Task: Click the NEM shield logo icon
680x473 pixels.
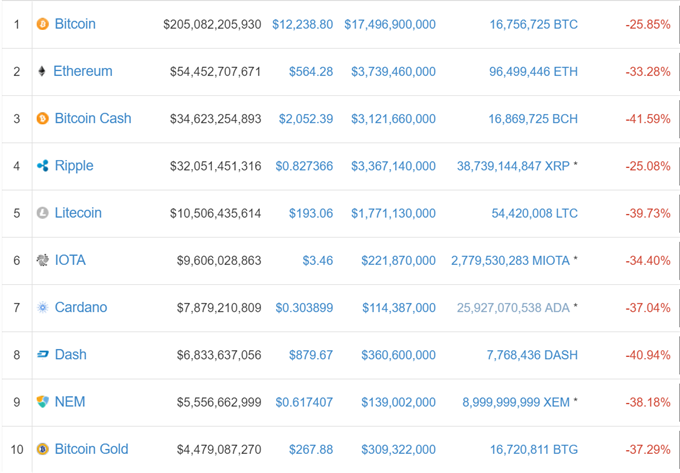Action: 42,402
